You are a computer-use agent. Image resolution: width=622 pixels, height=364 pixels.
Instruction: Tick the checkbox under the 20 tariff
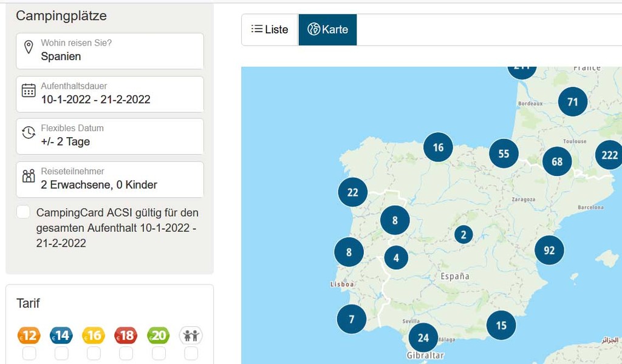tap(159, 353)
